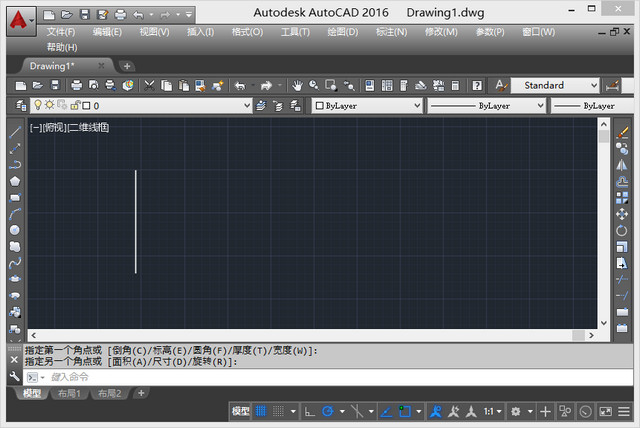Select the Rectangle draw tool

[15, 197]
